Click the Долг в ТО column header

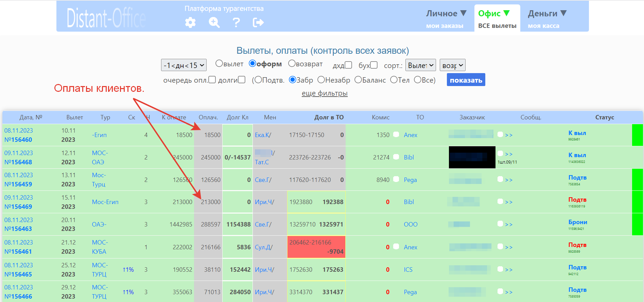tap(329, 117)
